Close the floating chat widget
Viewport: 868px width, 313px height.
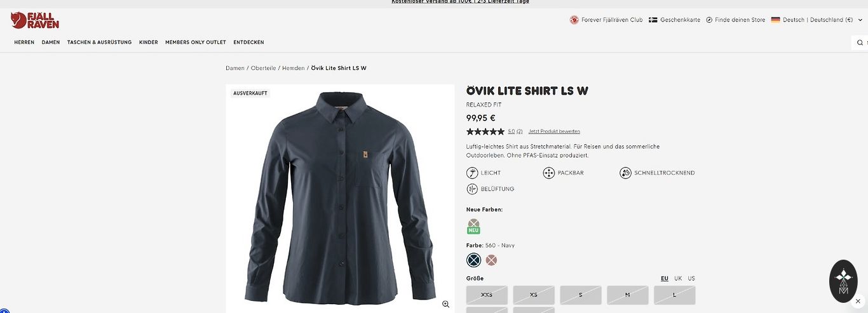(x=858, y=301)
